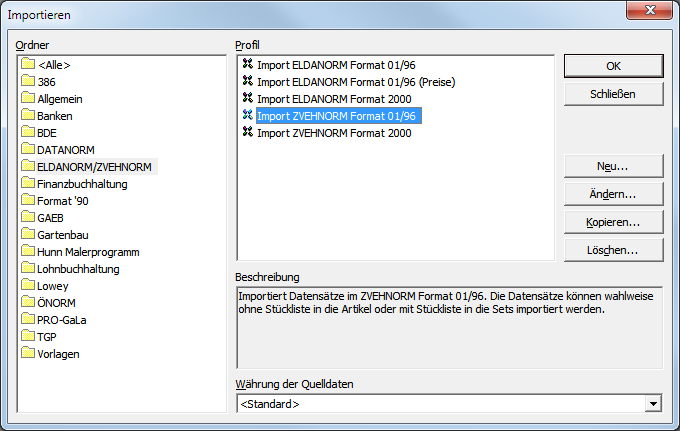680x431 pixels.
Task: Pick the Hunn Malerprogramm folder
Action: (88, 252)
